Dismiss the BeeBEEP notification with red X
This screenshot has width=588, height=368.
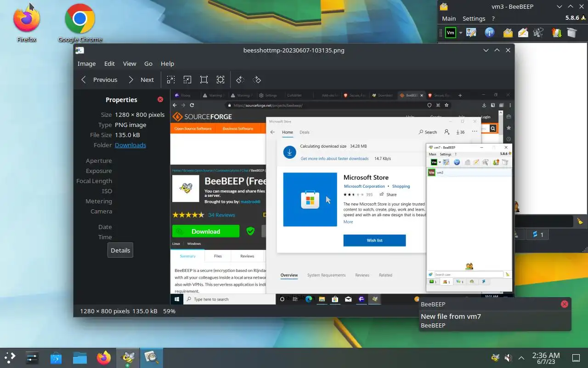pos(565,304)
